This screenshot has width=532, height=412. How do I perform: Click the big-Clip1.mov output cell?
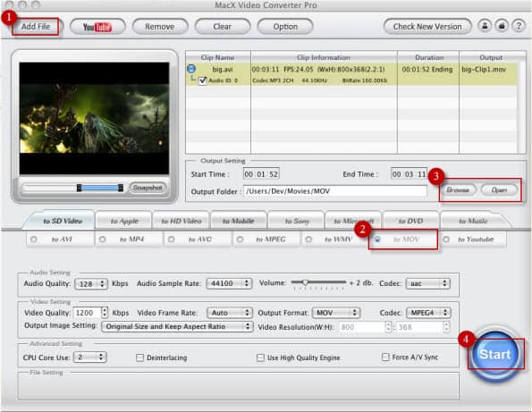484,69
